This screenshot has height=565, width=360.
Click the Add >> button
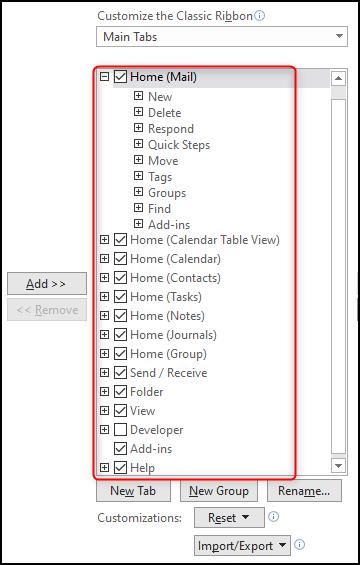pos(47,284)
